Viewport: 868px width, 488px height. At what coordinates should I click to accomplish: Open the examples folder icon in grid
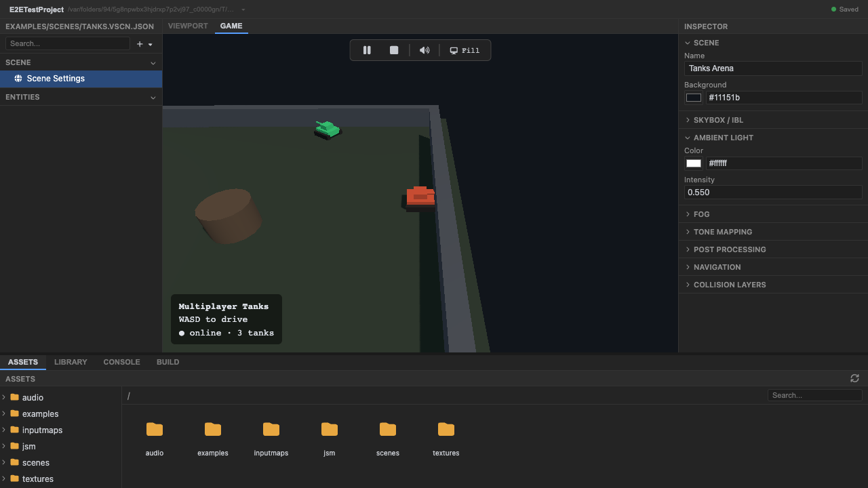coord(213,429)
